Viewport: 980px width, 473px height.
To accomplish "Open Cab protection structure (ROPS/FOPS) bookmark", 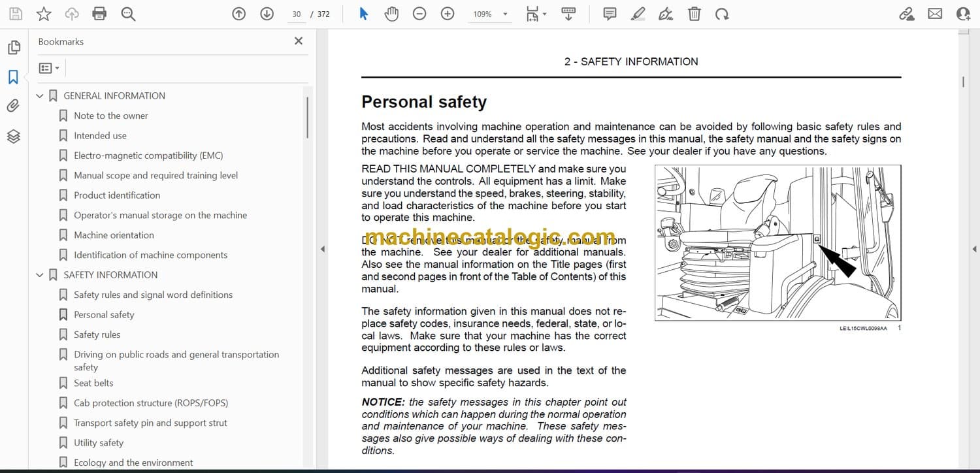I will [x=151, y=403].
